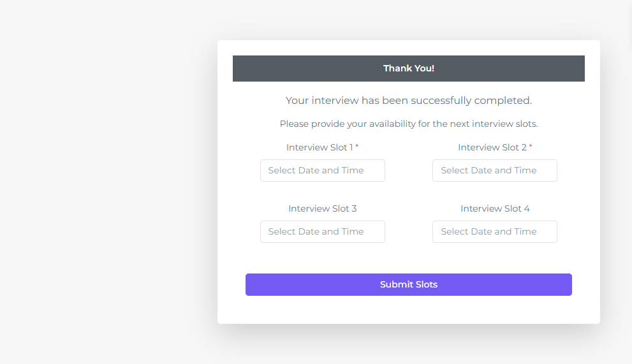The image size is (632, 364).
Task: Click the Thank You! header bar
Action: coord(408,68)
